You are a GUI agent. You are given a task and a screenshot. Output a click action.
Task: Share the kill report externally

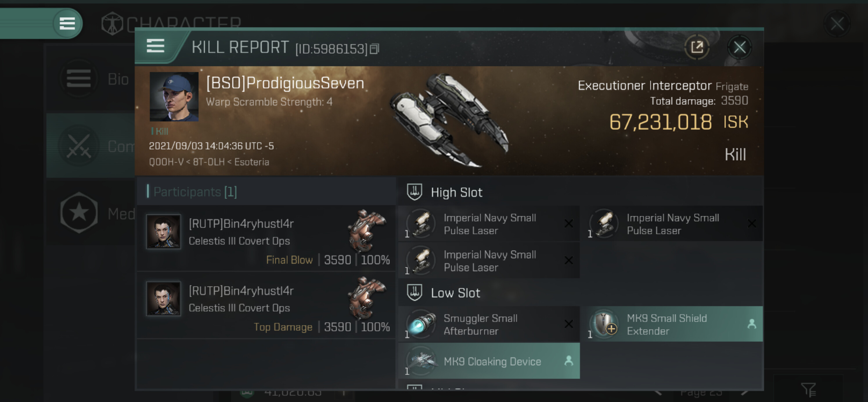(x=697, y=47)
